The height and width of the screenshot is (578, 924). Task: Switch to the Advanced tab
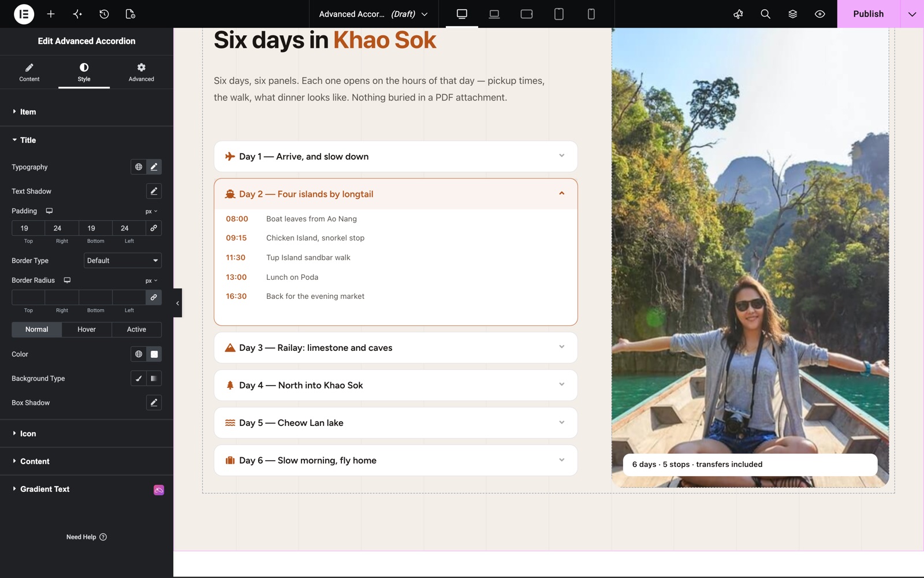click(x=141, y=72)
